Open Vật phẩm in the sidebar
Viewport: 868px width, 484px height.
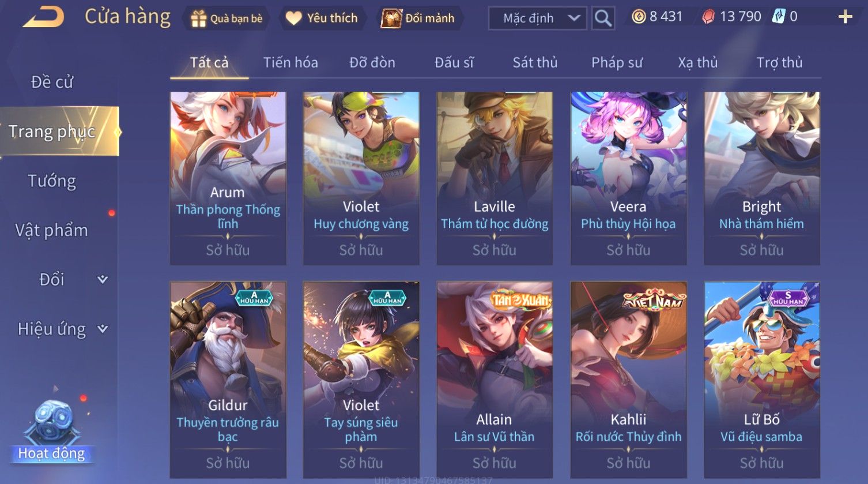52,230
